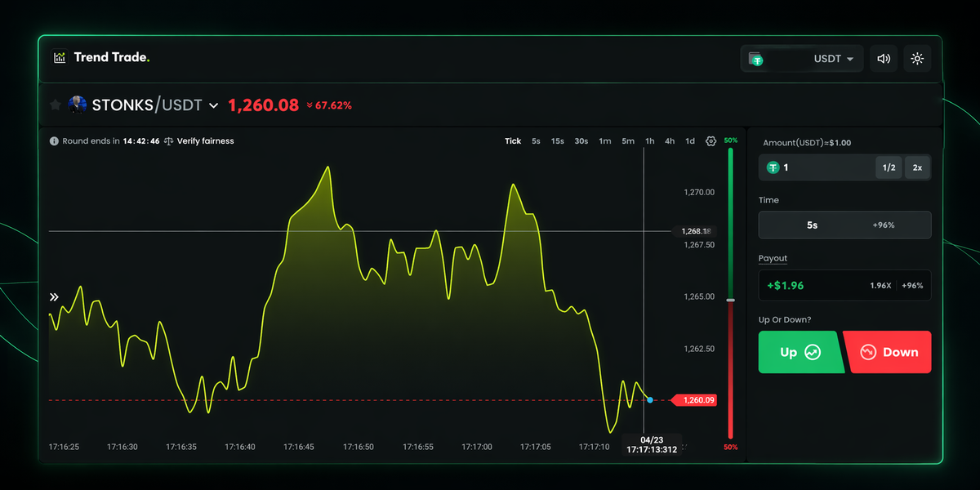Screen dimensions: 980x490
Task: Click the round info icon
Action: point(54,141)
